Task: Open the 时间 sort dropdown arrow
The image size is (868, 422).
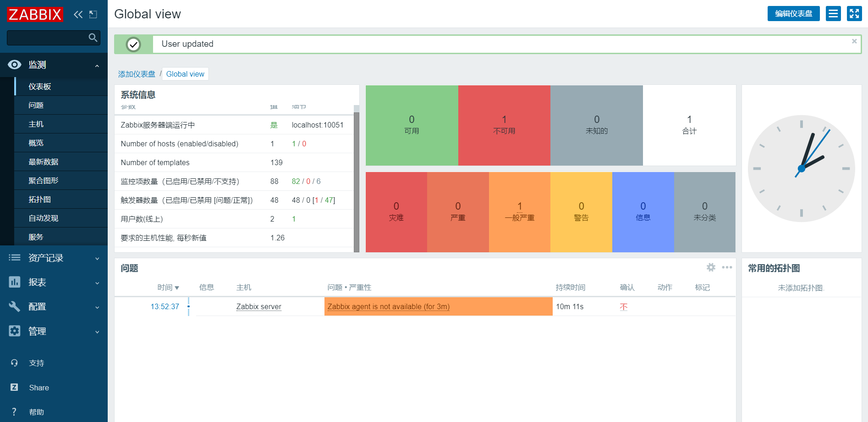Action: coord(178,288)
